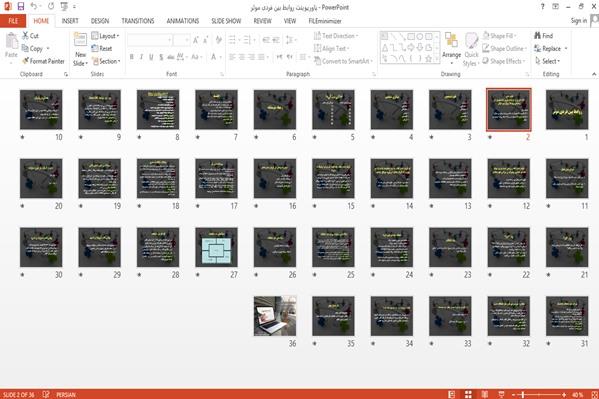This screenshot has height=399, width=599.
Task: Open the Copy dropdown arrow
Action: [48, 49]
